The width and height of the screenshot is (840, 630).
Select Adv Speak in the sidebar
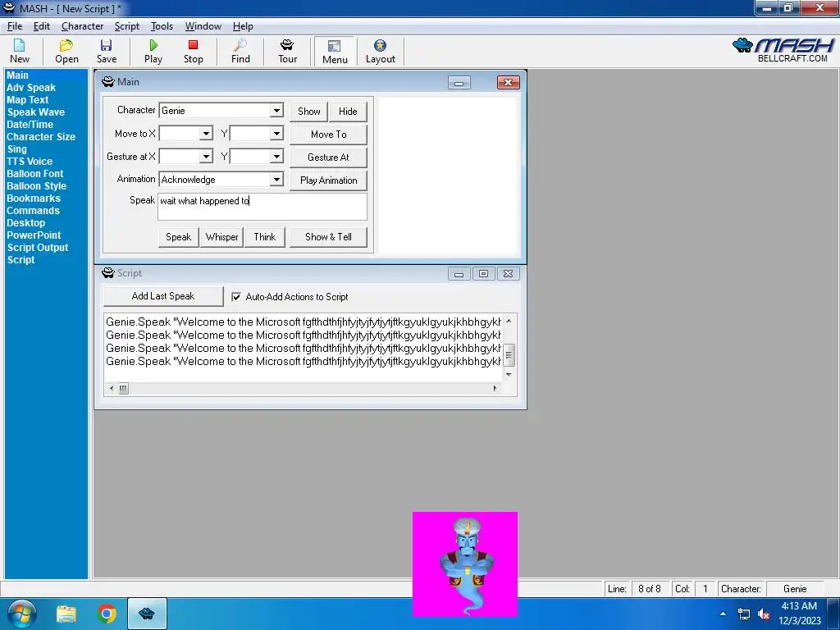(x=31, y=87)
